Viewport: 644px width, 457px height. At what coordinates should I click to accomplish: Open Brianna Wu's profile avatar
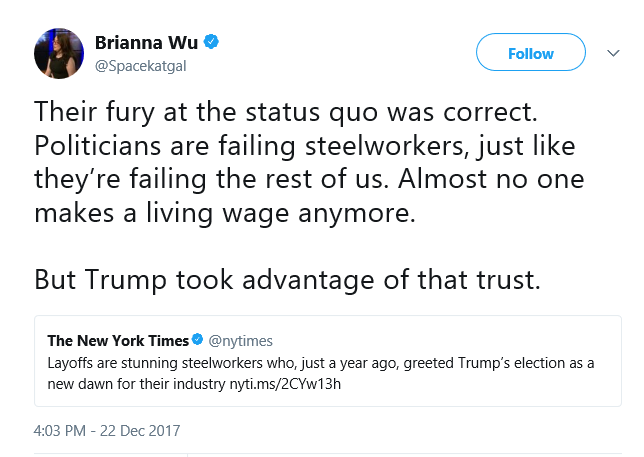(x=59, y=53)
